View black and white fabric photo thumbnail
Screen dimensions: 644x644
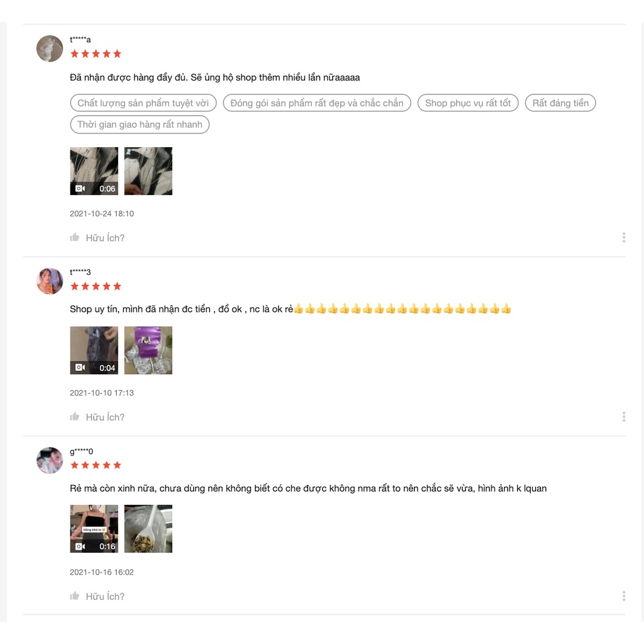click(148, 171)
